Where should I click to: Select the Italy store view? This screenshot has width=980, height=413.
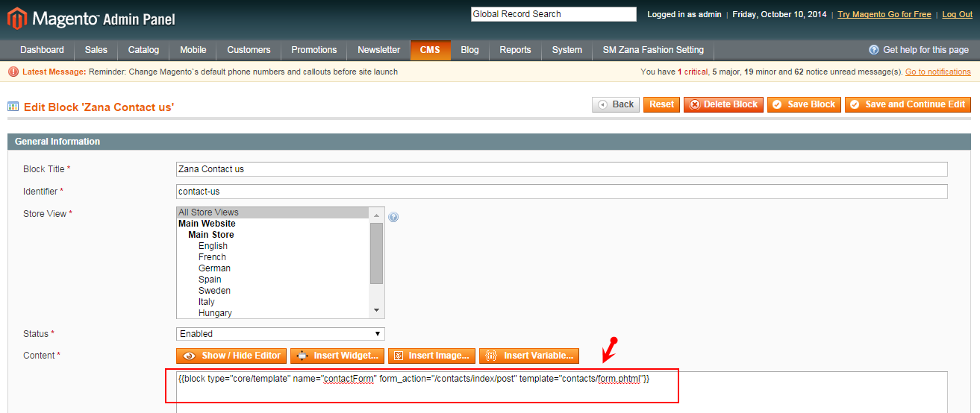[273, 302]
